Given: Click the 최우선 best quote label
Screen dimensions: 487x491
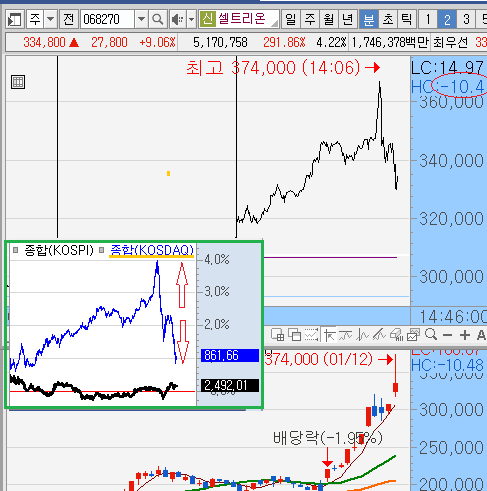Looking at the screenshot, I should [450, 42].
